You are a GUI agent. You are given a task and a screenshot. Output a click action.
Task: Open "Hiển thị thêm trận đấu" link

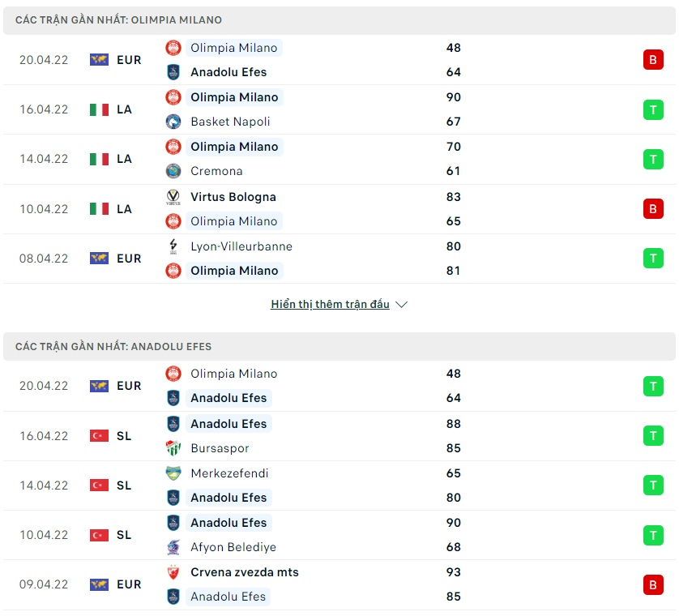330,305
